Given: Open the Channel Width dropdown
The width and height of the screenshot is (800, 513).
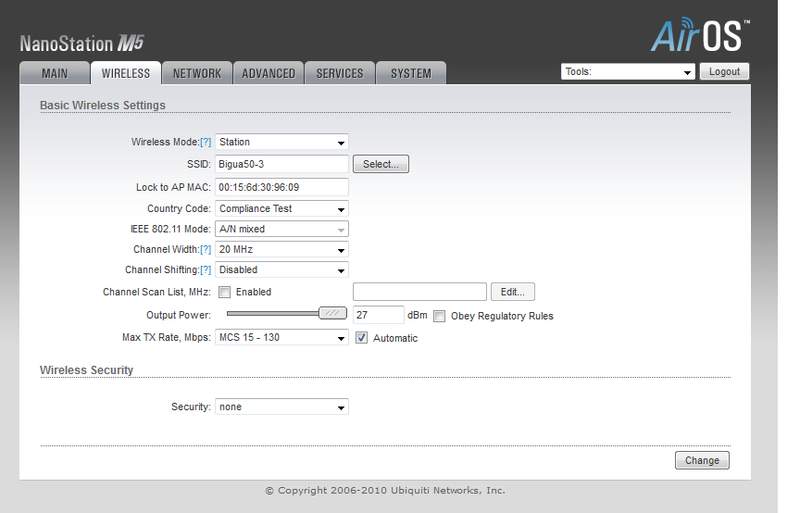Looking at the screenshot, I should [282, 249].
